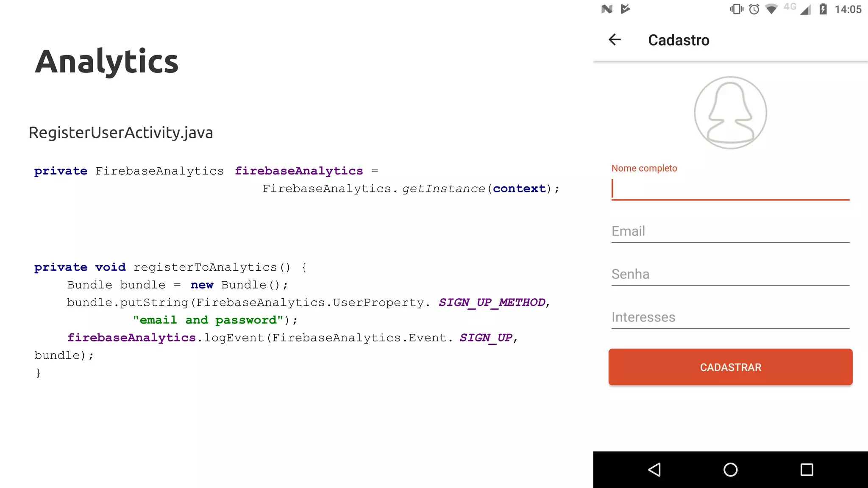
Task: Tap the N notification icon
Action: click(607, 9)
